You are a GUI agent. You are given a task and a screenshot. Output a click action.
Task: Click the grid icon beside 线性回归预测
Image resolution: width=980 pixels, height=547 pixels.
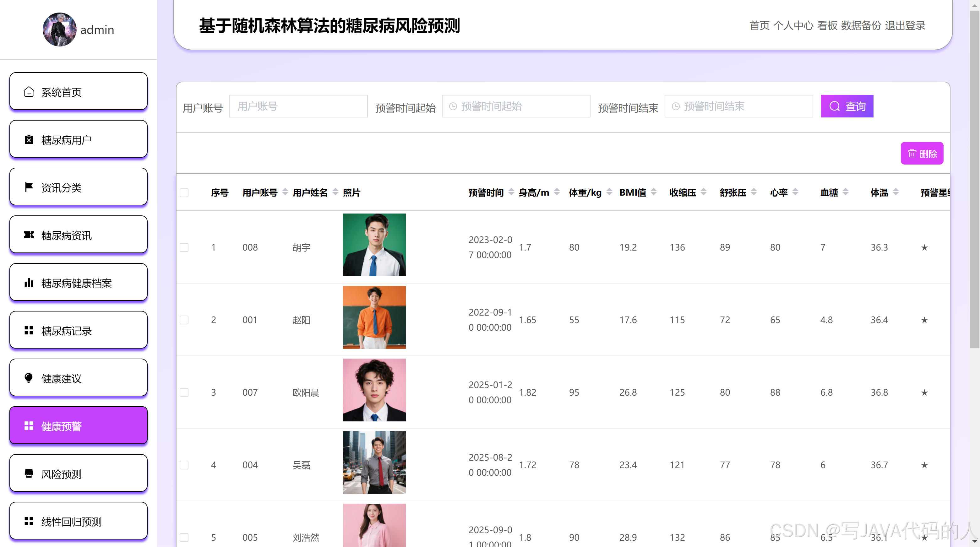click(x=29, y=522)
